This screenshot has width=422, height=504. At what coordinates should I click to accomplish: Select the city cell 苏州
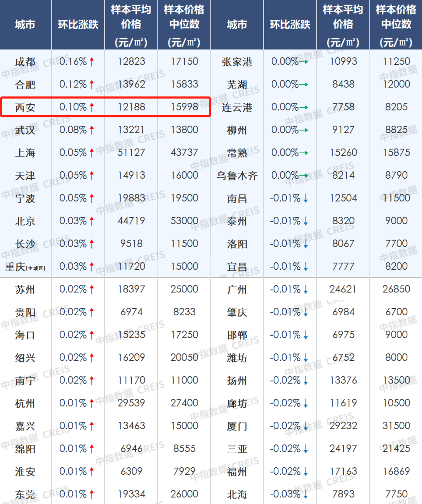25,289
